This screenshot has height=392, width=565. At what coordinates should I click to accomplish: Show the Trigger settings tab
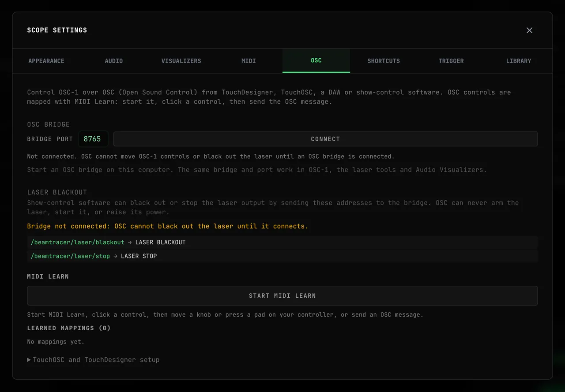click(451, 61)
